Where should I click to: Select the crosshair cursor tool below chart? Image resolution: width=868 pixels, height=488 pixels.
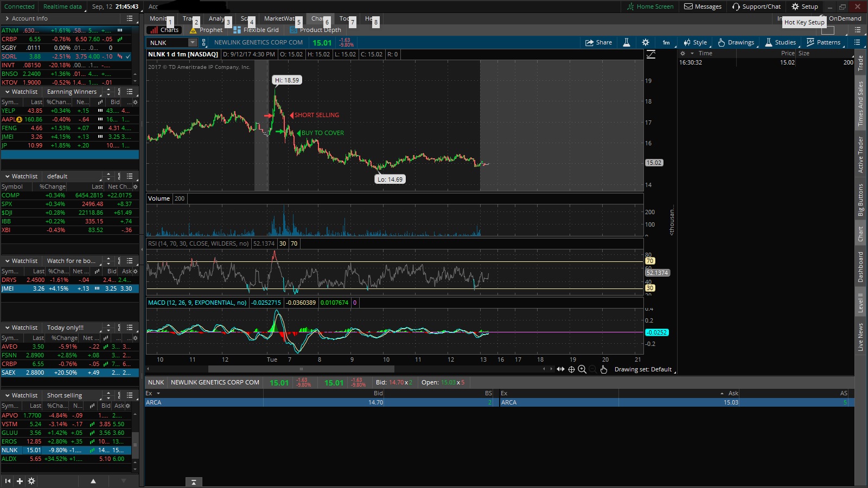pos(571,369)
